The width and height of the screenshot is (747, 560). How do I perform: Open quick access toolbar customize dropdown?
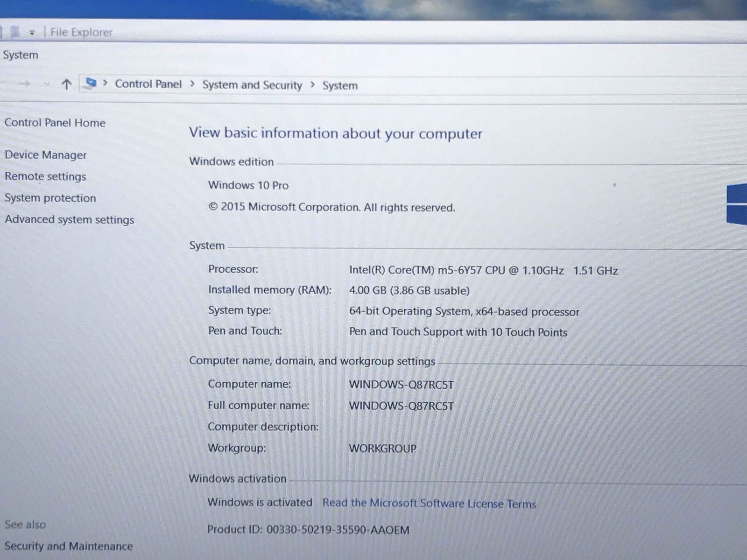pyautogui.click(x=32, y=33)
